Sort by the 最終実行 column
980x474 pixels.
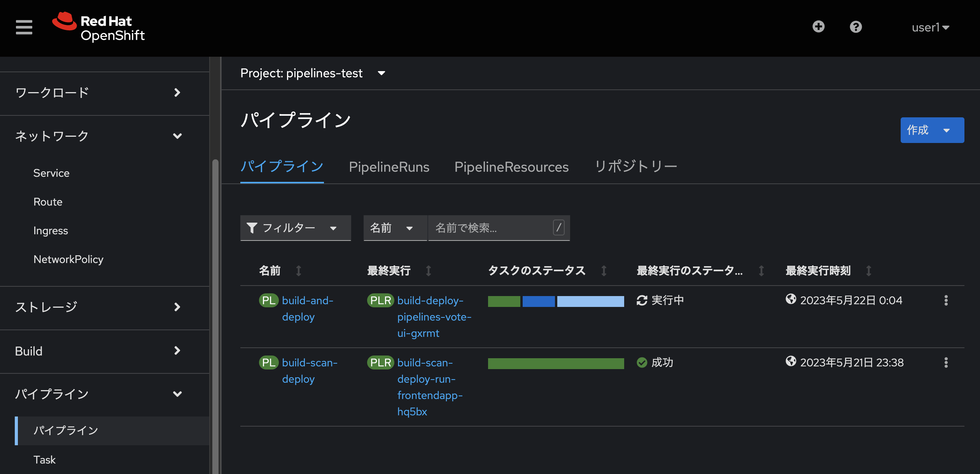pyautogui.click(x=399, y=270)
